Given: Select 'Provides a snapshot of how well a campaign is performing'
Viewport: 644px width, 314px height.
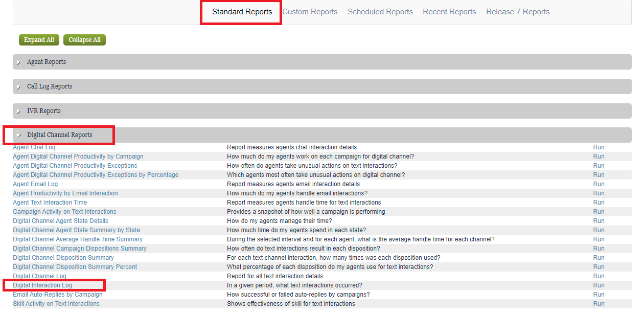Looking at the screenshot, I should coord(306,212).
